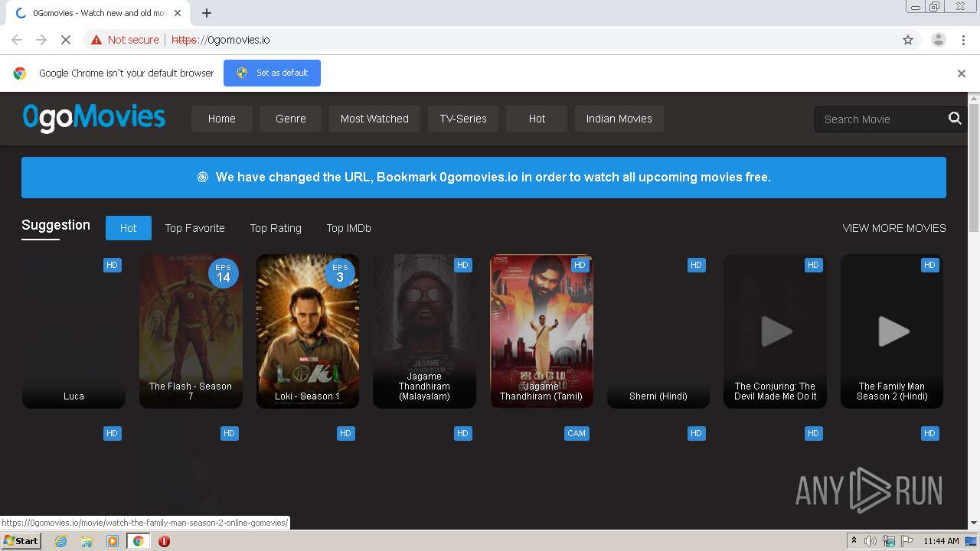The height and width of the screenshot is (551, 980).
Task: Show hidden system tray icons
Action: 854,541
